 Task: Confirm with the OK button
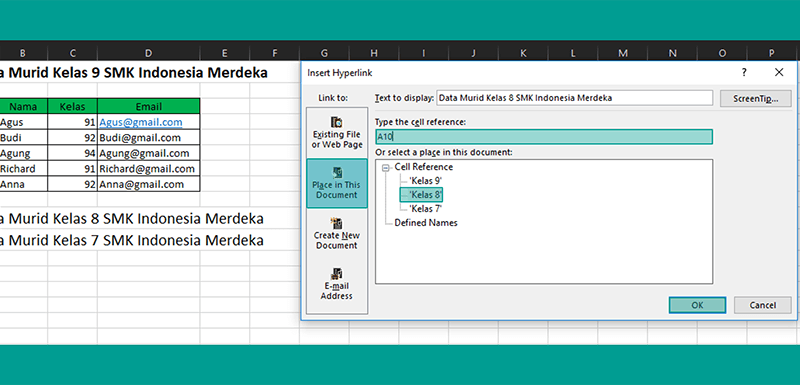(x=697, y=305)
